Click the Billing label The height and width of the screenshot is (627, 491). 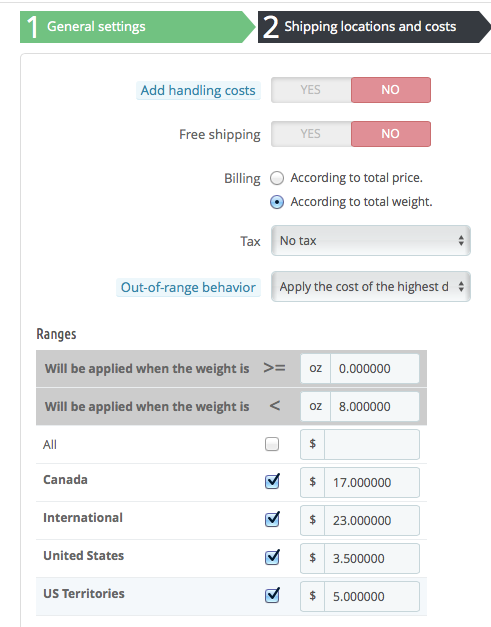click(x=242, y=178)
